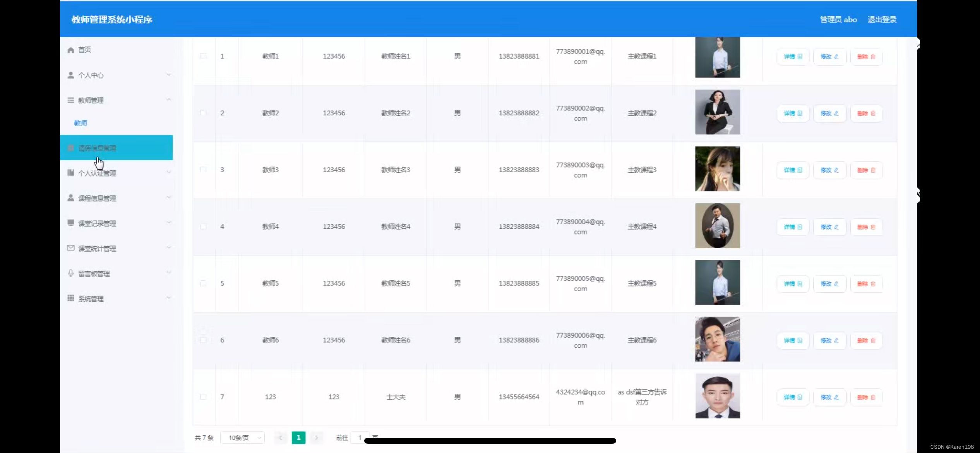Expand the 课程信息管理 chevron
This screenshot has width=980, height=453.
click(x=168, y=197)
